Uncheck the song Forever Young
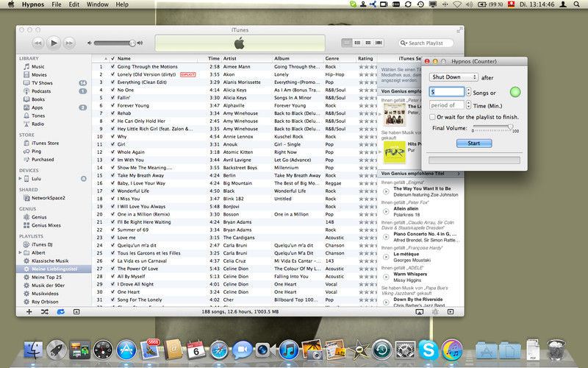 pos(112,105)
